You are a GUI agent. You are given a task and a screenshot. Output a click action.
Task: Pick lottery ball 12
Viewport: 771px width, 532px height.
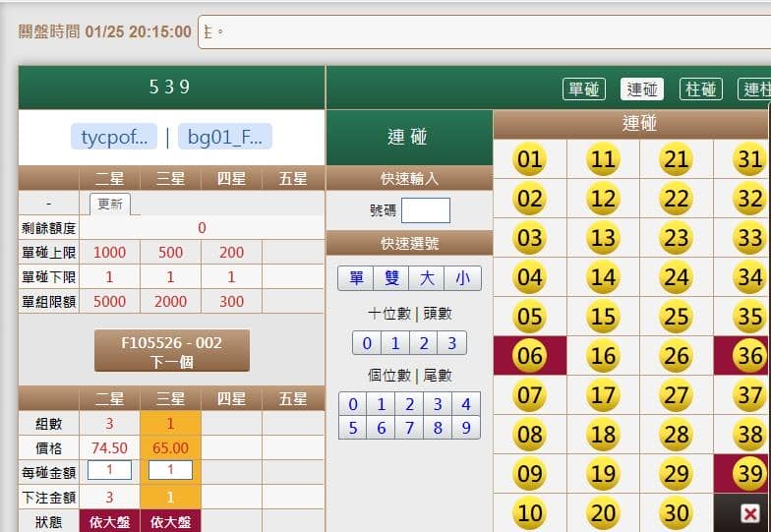click(x=603, y=199)
